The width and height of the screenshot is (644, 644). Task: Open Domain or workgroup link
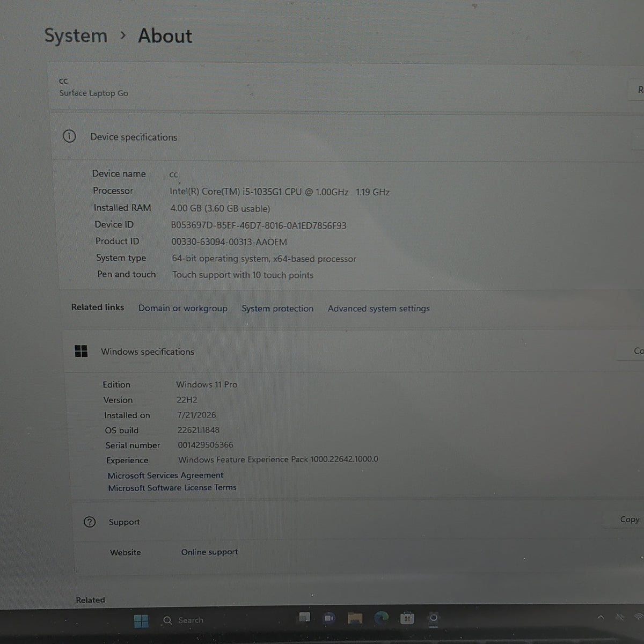point(183,308)
